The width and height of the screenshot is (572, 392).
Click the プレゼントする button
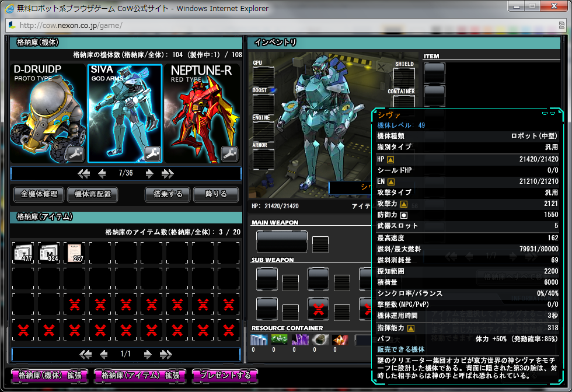225,376
